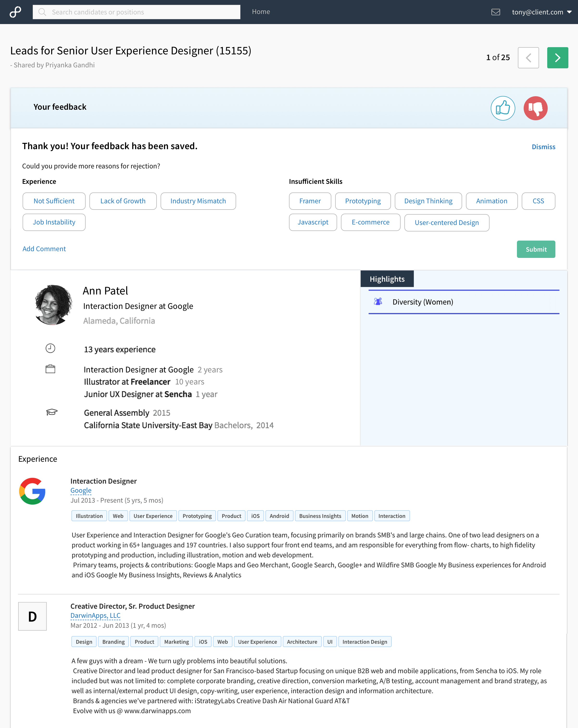Click the Diversity (Women) highlight
This screenshot has height=728, width=578.
[464, 302]
